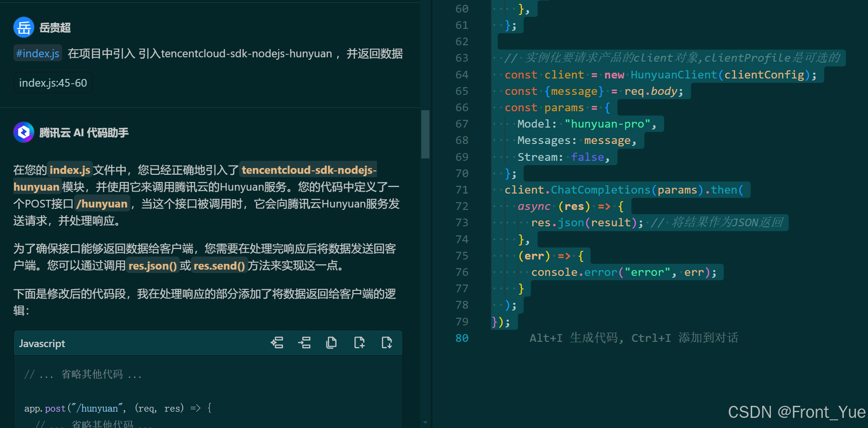Click the HunyuanClient identifier on line 64
This screenshot has width=868, height=428.
click(673, 75)
